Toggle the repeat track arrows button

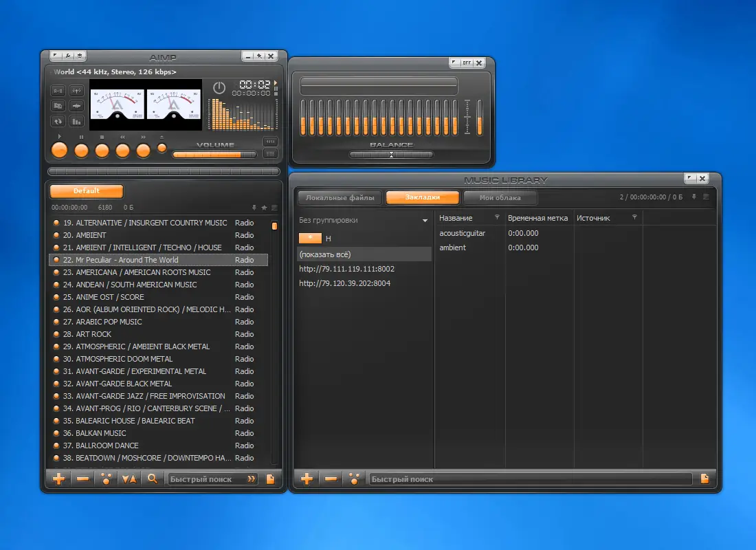(58, 122)
